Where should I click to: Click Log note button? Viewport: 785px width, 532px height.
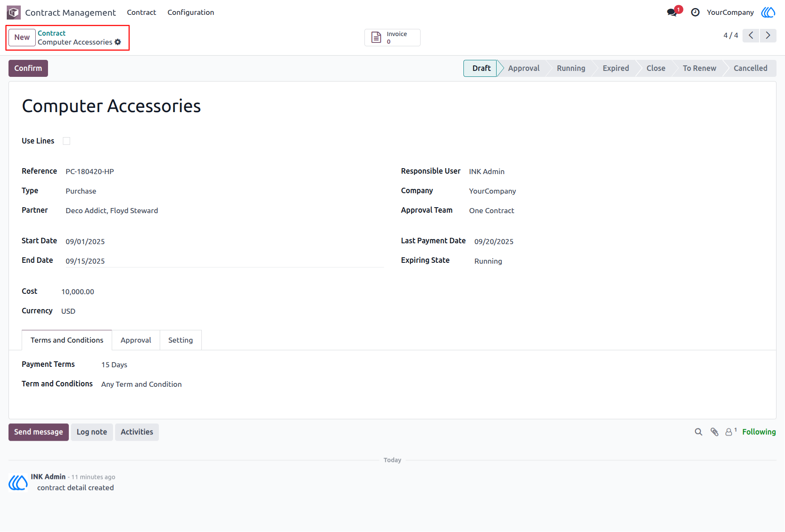pyautogui.click(x=92, y=432)
